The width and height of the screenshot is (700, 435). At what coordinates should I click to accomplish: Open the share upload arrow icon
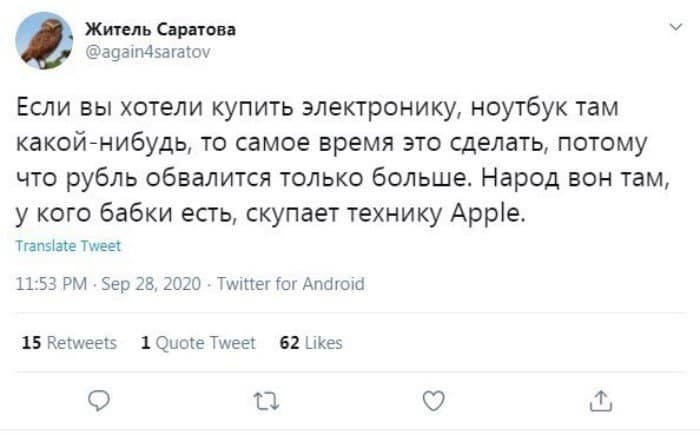(x=601, y=400)
